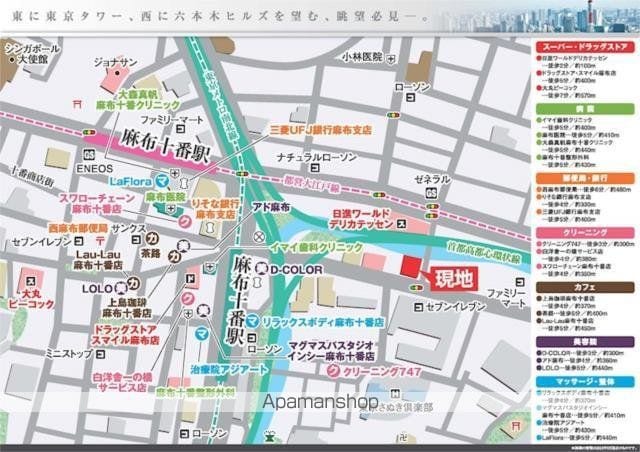Screen dimensions: 640x452
Task: Click the 〒 post office icon below 西麻布郵便局
Action: [100, 240]
